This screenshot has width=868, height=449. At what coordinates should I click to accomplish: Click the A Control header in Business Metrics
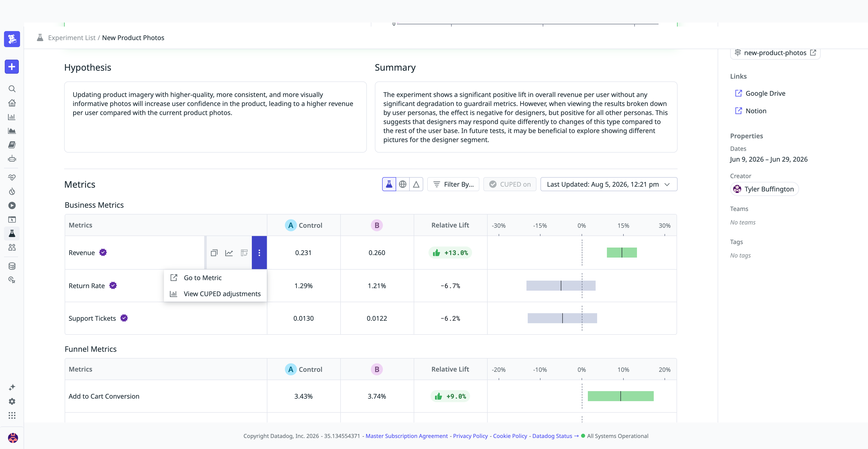304,225
